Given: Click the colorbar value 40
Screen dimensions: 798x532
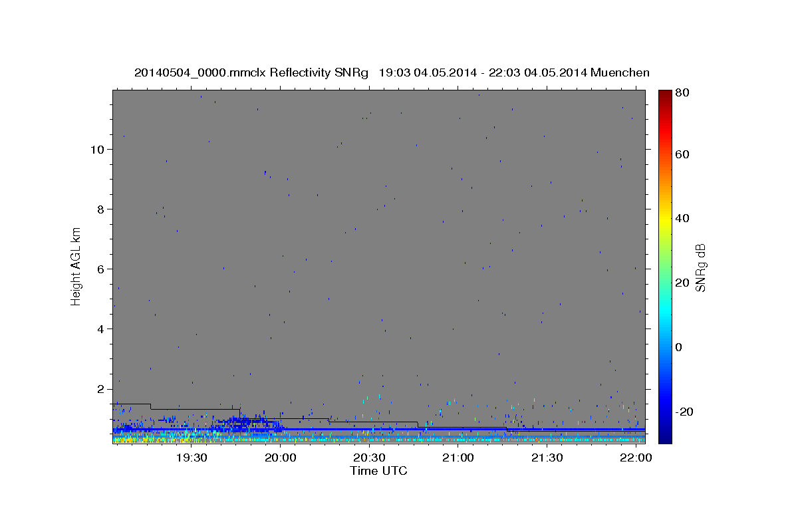Looking at the screenshot, I should pos(684,218).
